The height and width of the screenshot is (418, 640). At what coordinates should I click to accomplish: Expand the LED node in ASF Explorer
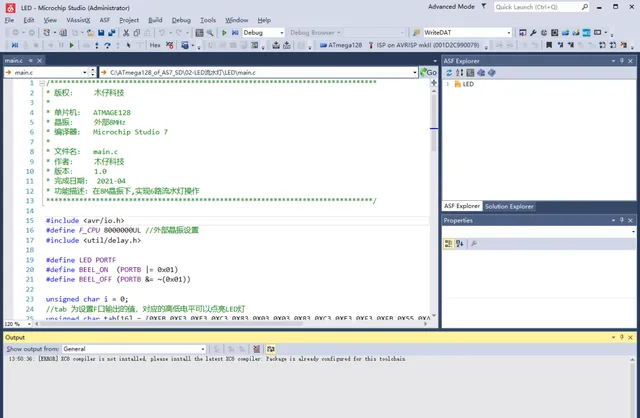click(447, 84)
